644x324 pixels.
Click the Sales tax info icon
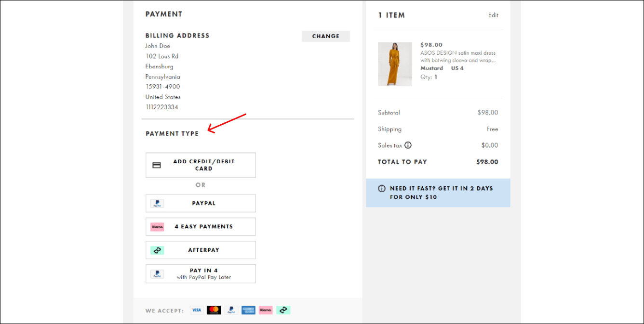408,145
